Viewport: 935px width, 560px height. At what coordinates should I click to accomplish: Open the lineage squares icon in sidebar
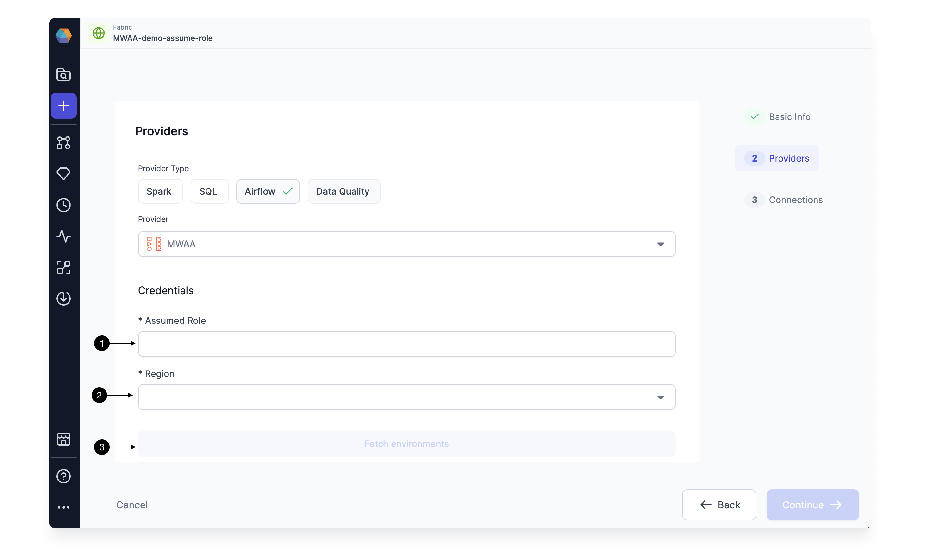click(x=63, y=267)
